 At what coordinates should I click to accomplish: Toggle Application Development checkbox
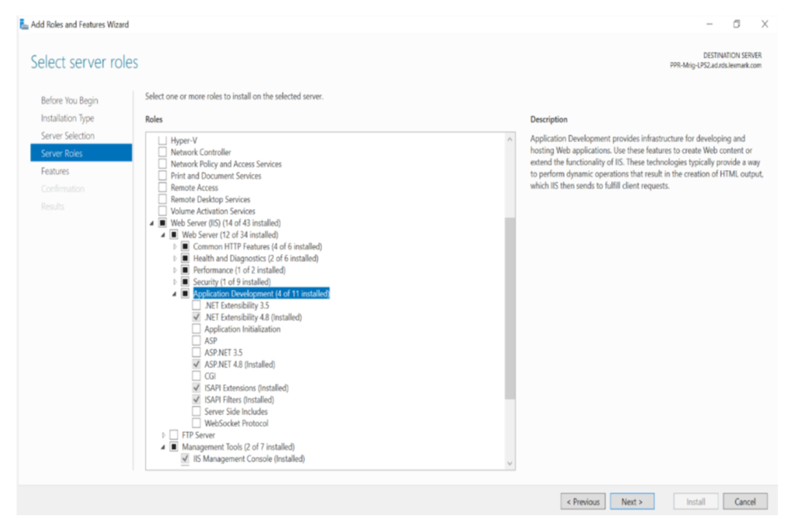coord(185,294)
